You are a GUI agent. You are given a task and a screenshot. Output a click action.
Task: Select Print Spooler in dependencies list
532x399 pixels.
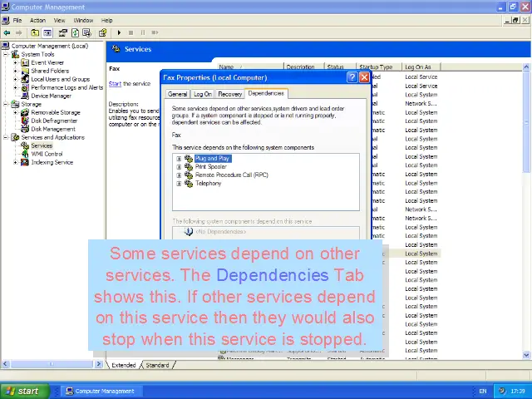210,167
